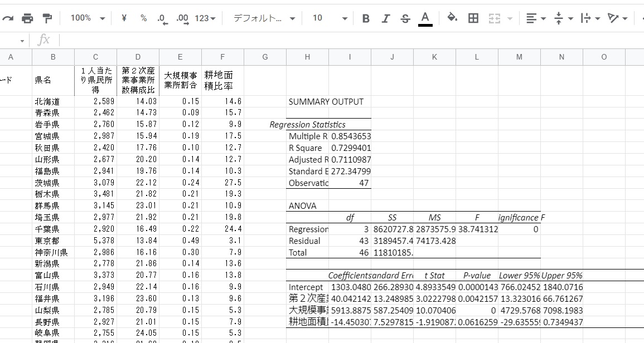Select column D header
644x343 pixels.
(x=138, y=57)
